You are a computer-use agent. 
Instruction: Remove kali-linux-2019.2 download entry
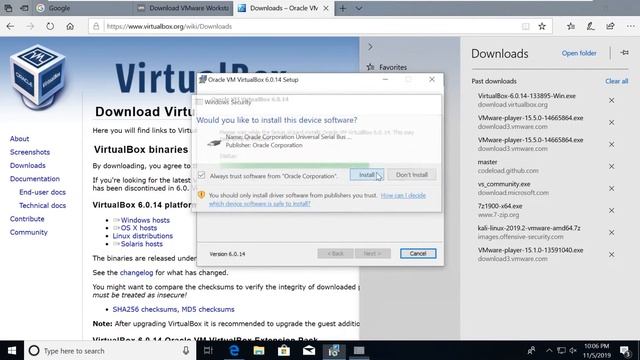(611, 233)
